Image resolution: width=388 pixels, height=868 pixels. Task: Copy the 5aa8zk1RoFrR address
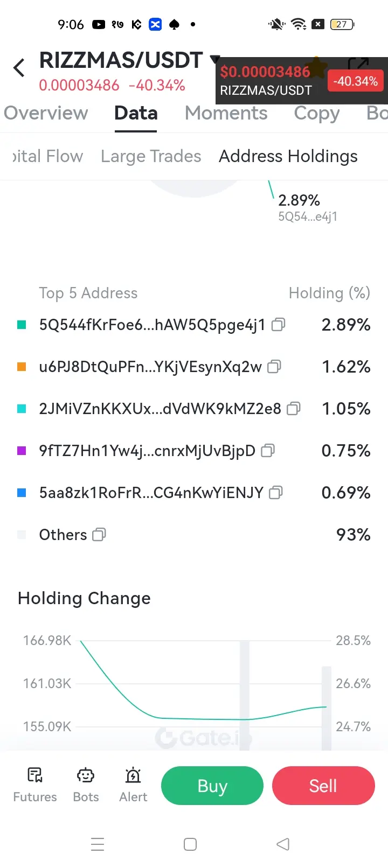[276, 493]
